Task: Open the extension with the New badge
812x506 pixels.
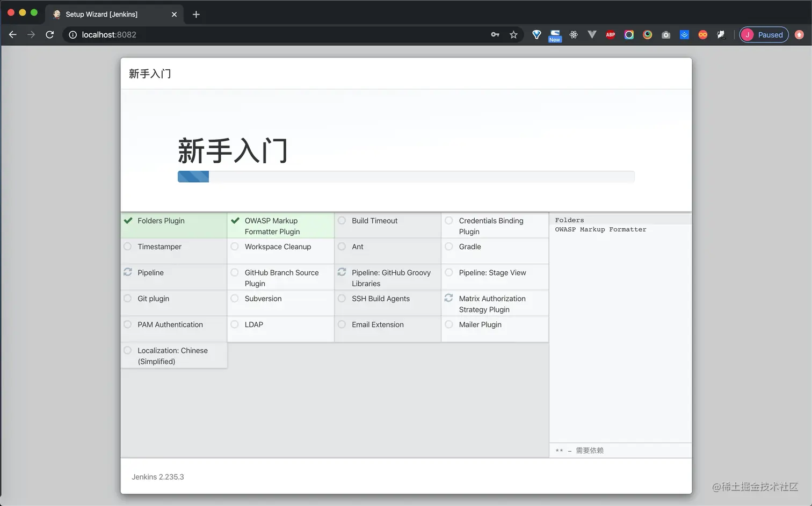Action: tap(555, 35)
